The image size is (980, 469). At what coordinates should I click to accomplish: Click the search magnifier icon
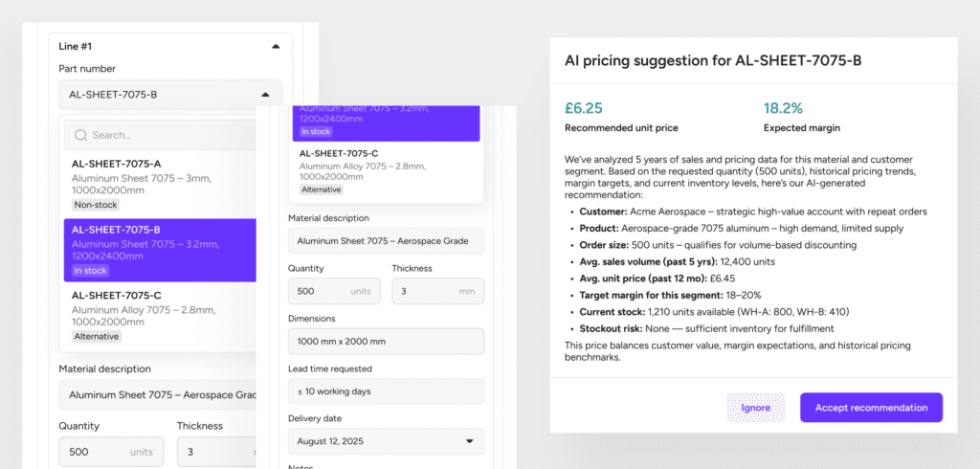point(80,135)
